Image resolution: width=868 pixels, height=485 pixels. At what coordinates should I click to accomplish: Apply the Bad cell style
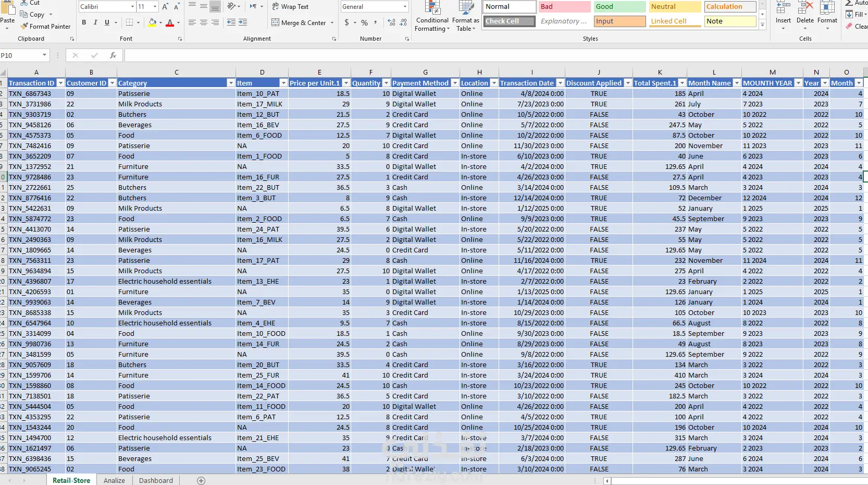pos(564,7)
